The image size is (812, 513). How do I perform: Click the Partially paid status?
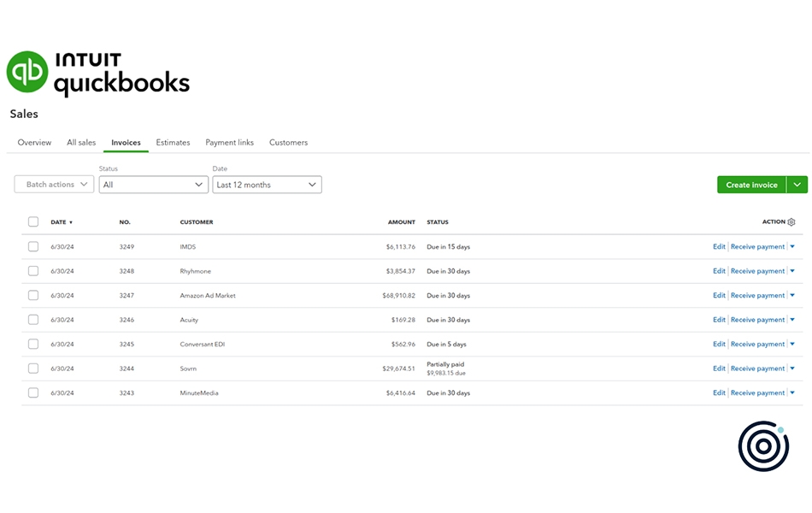tap(445, 364)
